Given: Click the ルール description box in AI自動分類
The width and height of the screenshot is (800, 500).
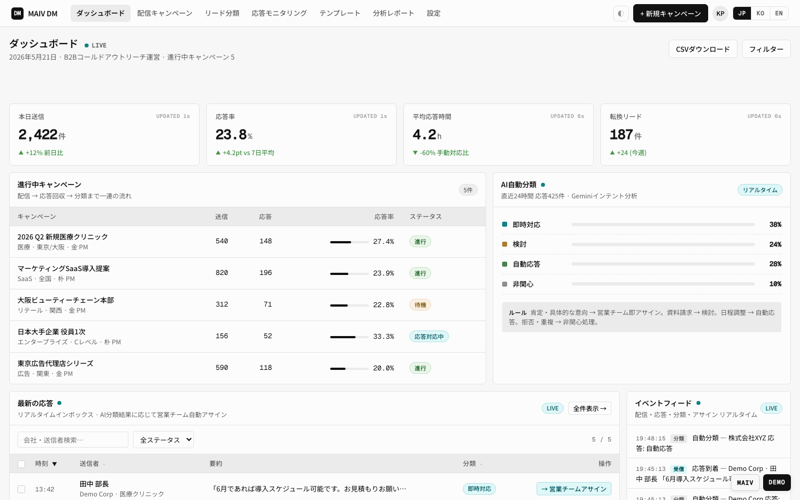Looking at the screenshot, I should [x=641, y=317].
